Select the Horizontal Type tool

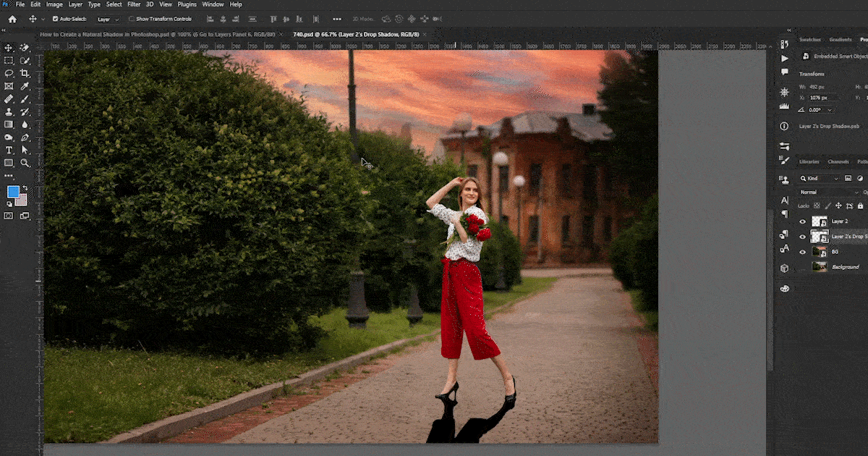[9, 150]
